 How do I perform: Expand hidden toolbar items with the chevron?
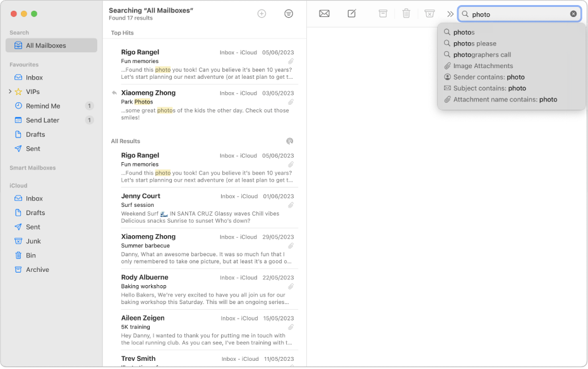(x=450, y=13)
